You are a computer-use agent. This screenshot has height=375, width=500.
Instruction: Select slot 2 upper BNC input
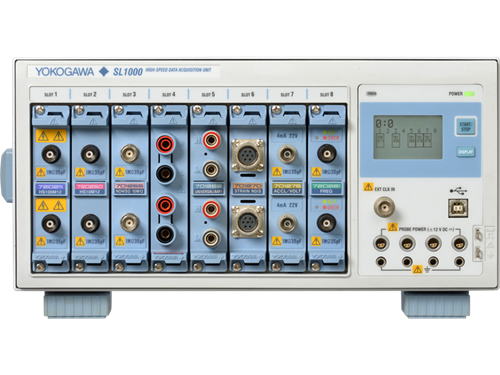90,154
